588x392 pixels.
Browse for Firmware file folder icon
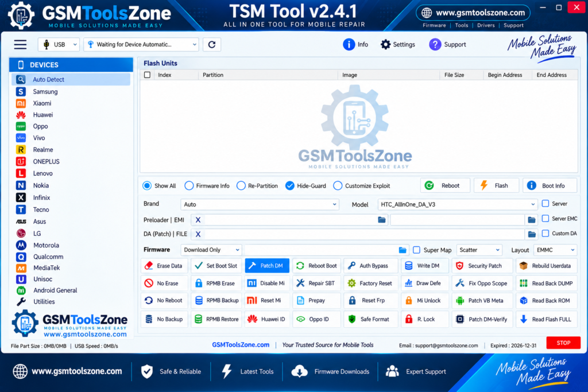point(403,250)
